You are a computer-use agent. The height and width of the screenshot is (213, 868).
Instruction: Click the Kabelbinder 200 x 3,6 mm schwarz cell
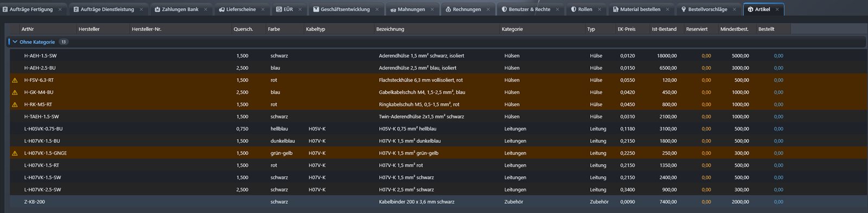click(417, 202)
